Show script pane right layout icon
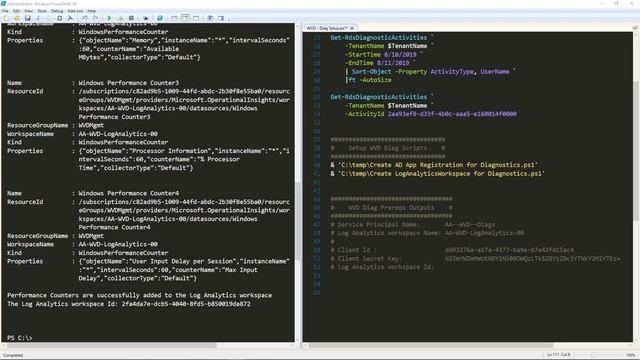Viewport: 640px width, 360px height. [x=185, y=18]
